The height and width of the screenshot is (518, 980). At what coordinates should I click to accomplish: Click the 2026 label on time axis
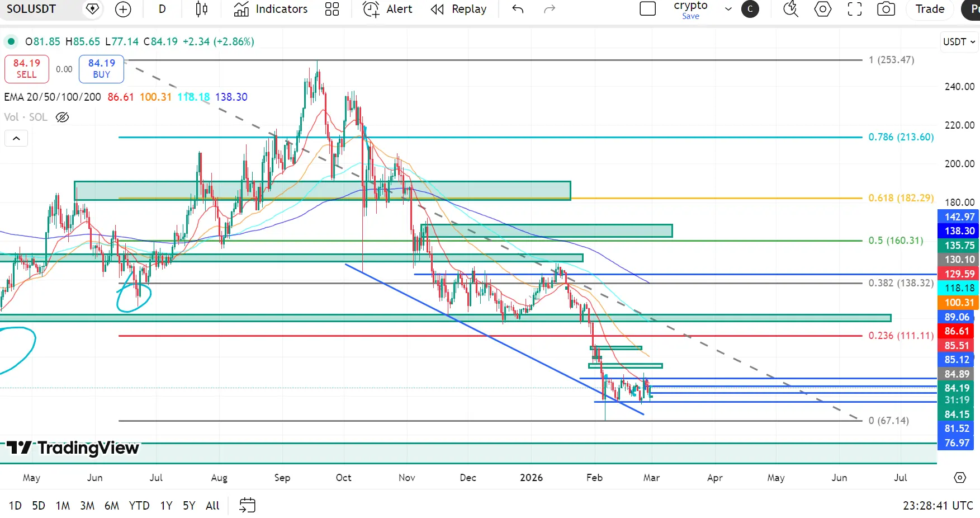click(x=531, y=478)
